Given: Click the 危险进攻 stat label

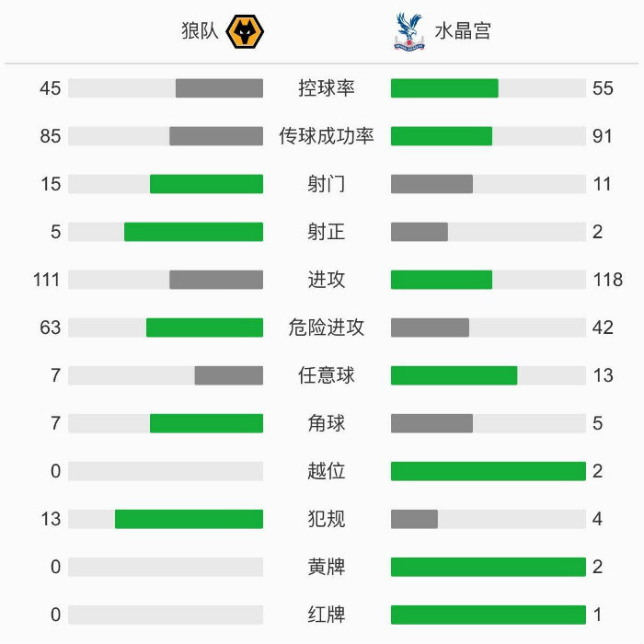Looking at the screenshot, I should [327, 328].
